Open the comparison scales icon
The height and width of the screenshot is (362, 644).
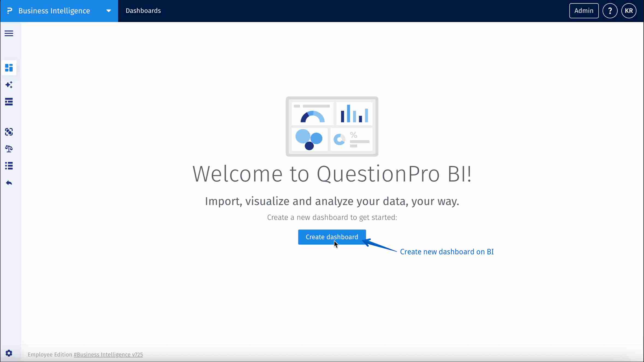(9, 149)
